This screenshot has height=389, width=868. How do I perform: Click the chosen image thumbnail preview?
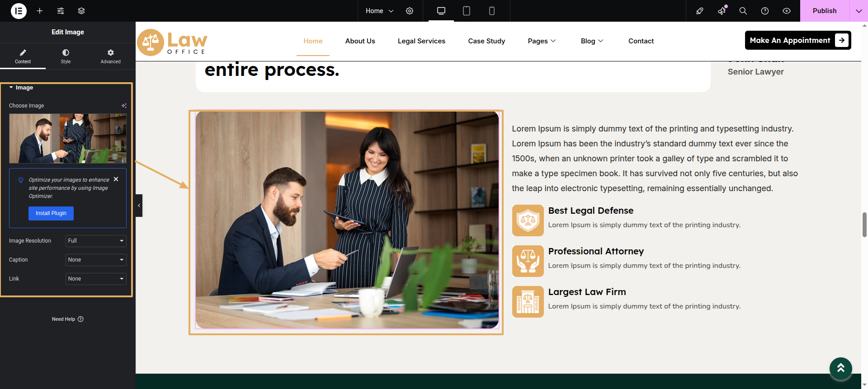click(68, 138)
